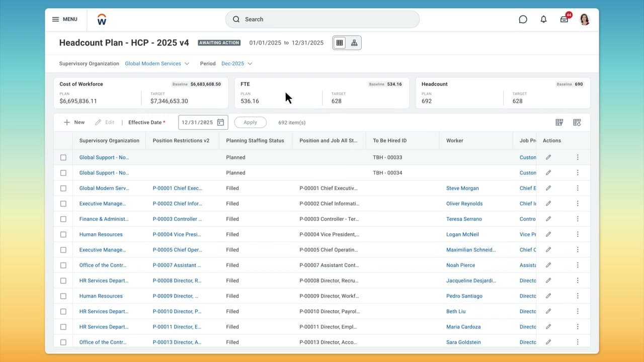The width and height of the screenshot is (644, 362).
Task: Click the New button with plus icon
Action: click(x=74, y=122)
